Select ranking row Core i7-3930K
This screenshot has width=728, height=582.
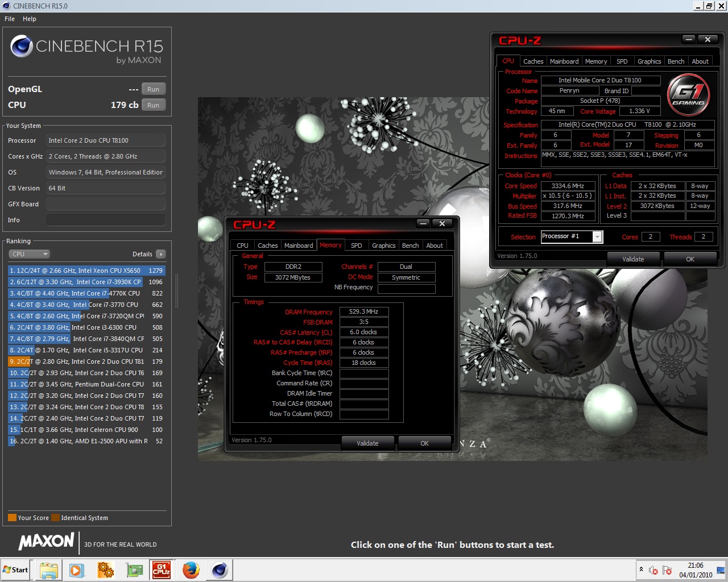click(x=86, y=282)
